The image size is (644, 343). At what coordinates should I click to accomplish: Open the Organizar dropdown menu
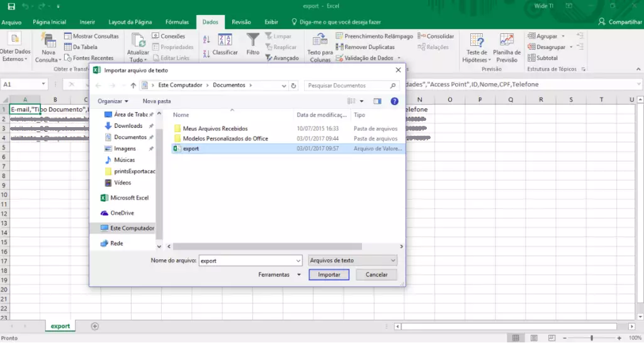coord(113,101)
